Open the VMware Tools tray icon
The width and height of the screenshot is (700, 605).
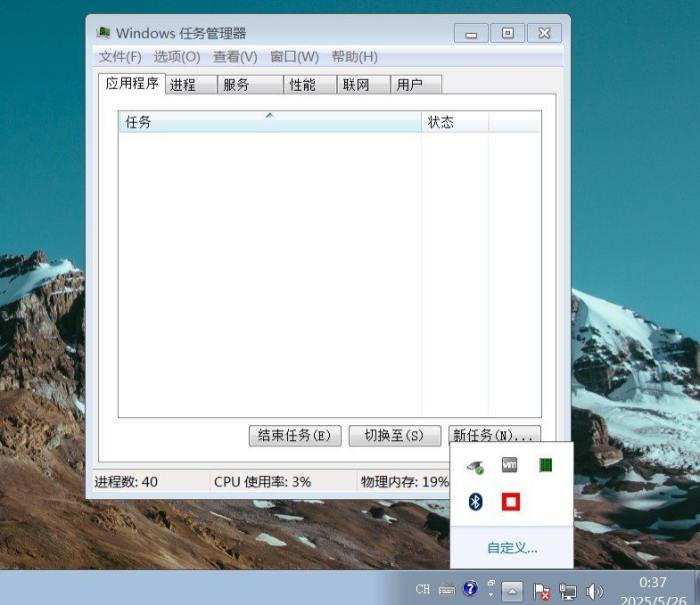(509, 465)
